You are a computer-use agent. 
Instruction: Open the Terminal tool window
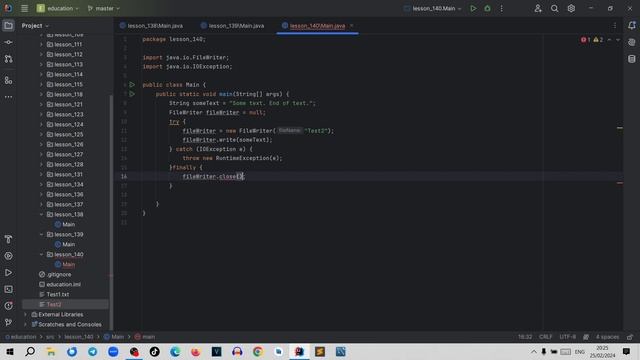click(8, 289)
